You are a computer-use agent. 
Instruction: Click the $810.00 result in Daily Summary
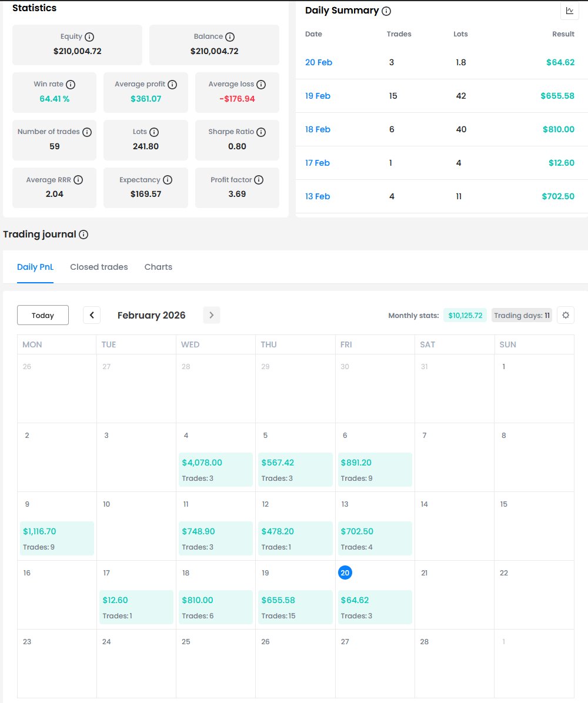coord(559,129)
